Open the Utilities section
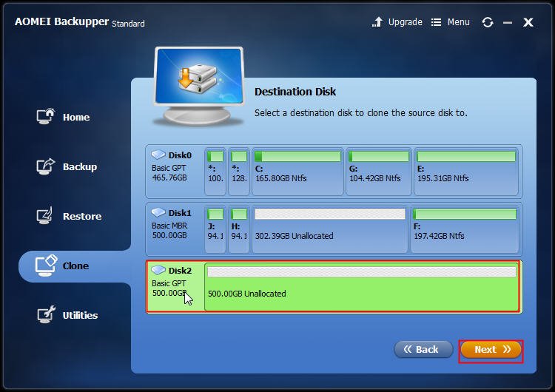The width and height of the screenshot is (555, 392). coord(80,315)
